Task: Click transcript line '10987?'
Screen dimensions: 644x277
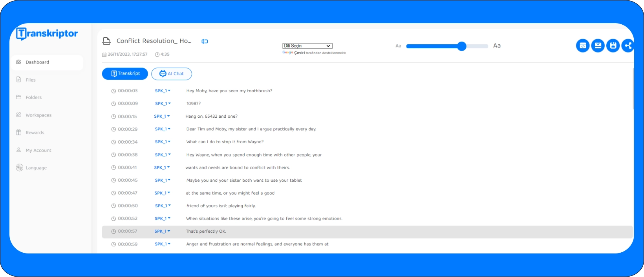Action: 194,104
